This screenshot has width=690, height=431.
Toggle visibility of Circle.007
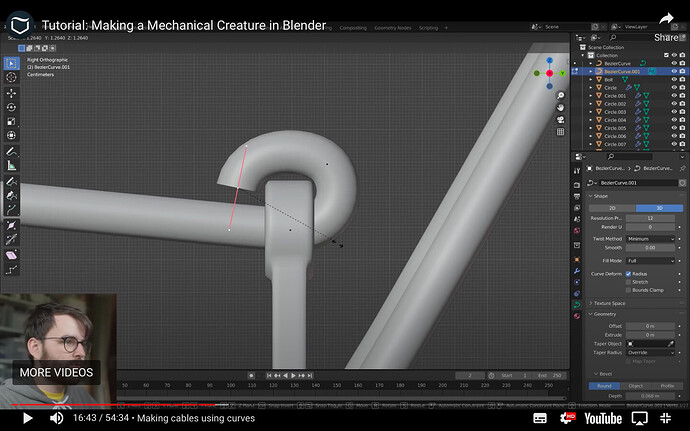point(674,144)
